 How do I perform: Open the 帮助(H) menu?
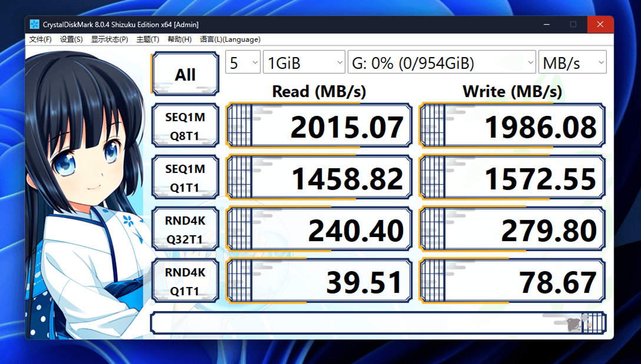pyautogui.click(x=180, y=39)
